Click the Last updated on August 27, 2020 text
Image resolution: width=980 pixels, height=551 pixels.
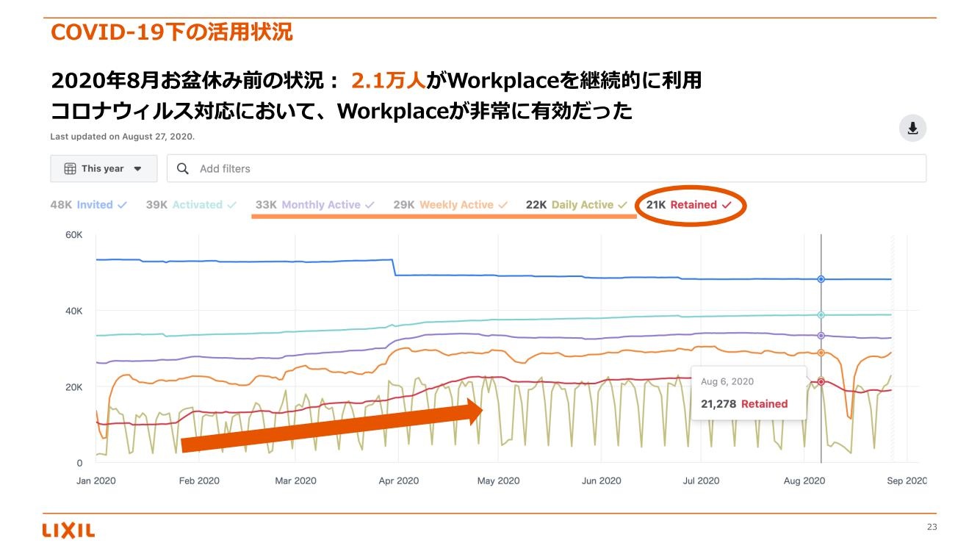(122, 137)
